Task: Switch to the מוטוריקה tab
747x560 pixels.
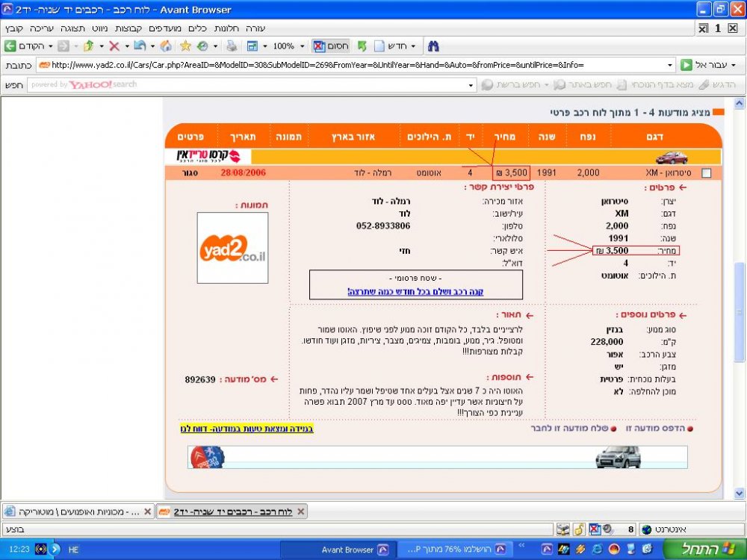Action: pos(78,512)
